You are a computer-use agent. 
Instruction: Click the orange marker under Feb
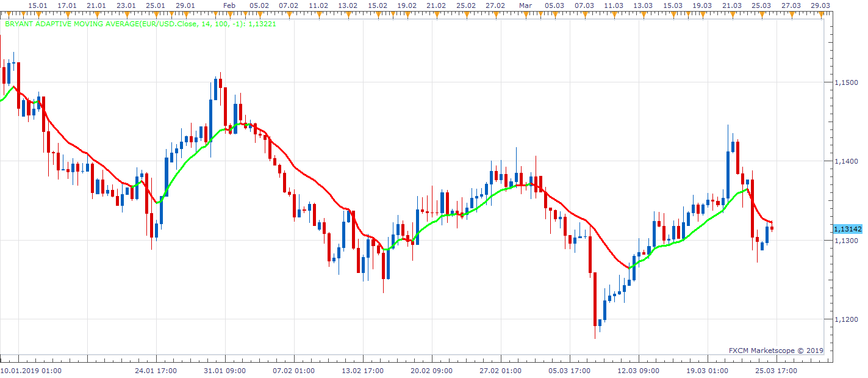(x=229, y=14)
